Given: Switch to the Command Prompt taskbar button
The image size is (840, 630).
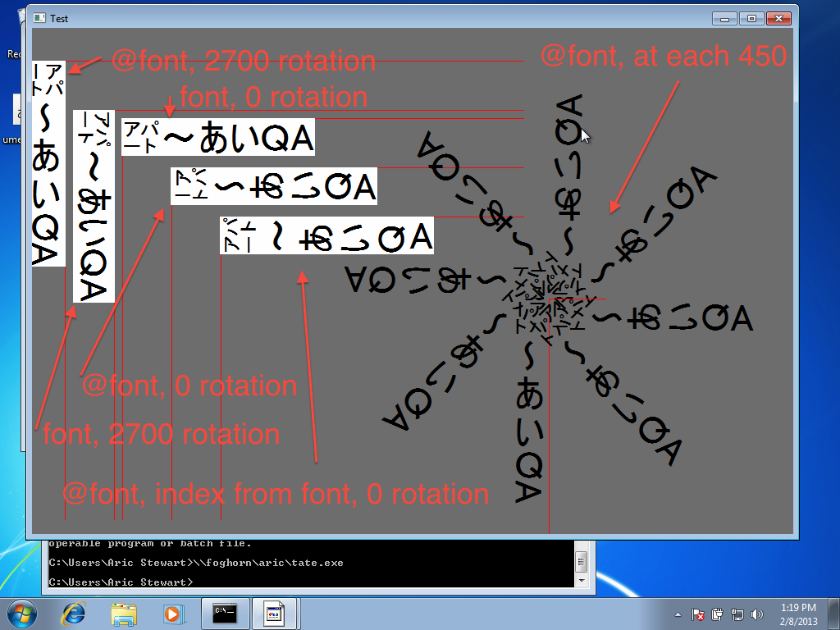Looking at the screenshot, I should point(225,613).
